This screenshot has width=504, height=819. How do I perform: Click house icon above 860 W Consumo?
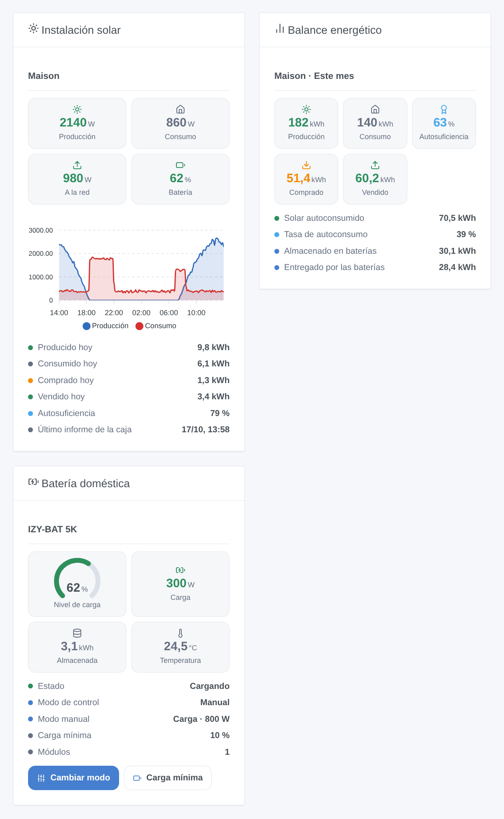click(180, 109)
